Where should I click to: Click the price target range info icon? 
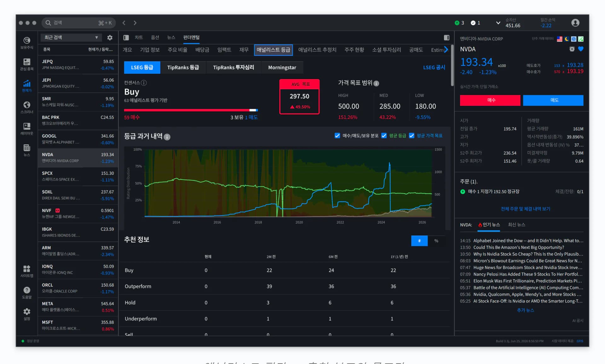(376, 83)
